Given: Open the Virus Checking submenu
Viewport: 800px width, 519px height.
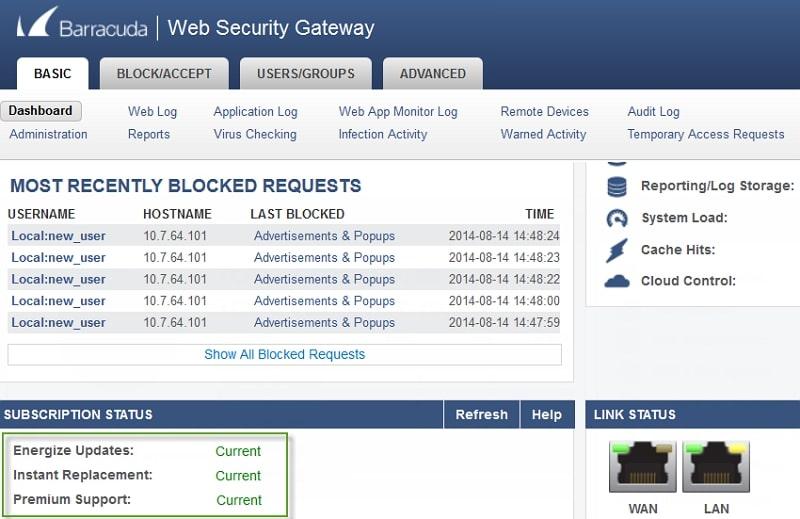Looking at the screenshot, I should point(255,134).
